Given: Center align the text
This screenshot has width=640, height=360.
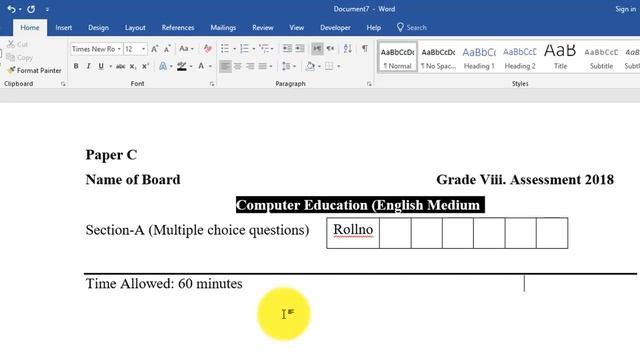Looking at the screenshot, I should point(238,66).
